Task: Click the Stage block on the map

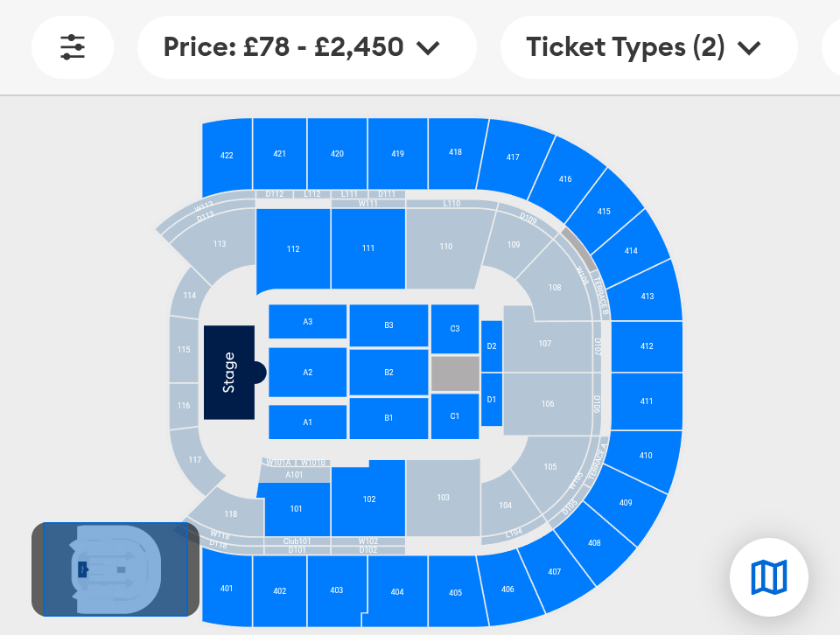Action: tap(229, 373)
